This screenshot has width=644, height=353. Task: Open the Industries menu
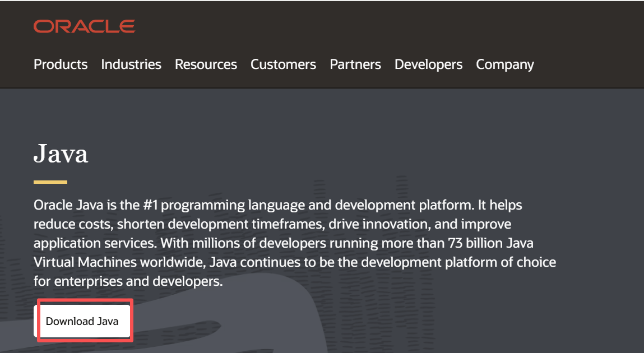(x=131, y=64)
